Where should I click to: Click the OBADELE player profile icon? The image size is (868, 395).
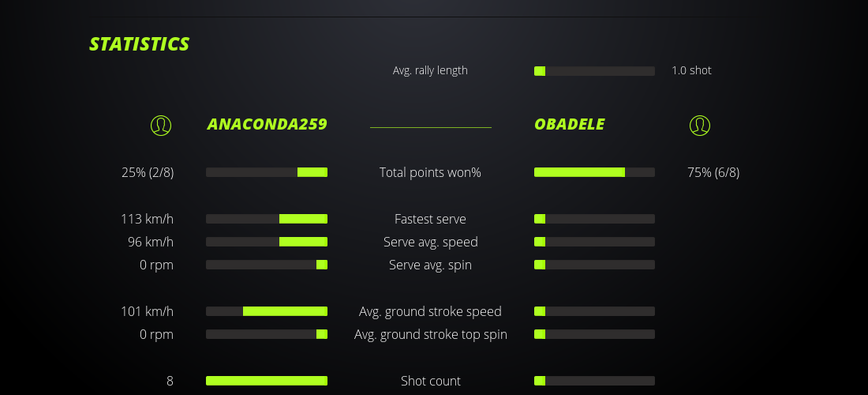[700, 126]
